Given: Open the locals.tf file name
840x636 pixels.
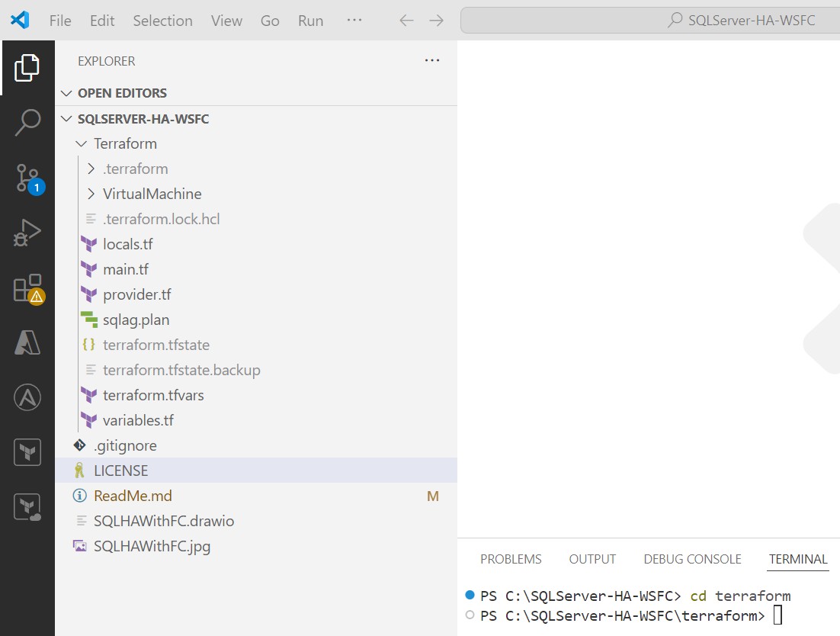Looking at the screenshot, I should [x=127, y=244].
